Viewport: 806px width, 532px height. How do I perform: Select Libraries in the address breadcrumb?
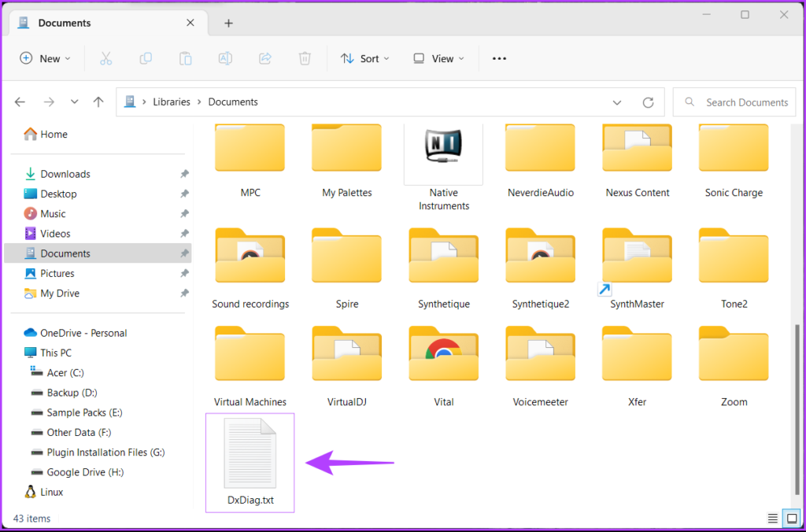click(172, 102)
